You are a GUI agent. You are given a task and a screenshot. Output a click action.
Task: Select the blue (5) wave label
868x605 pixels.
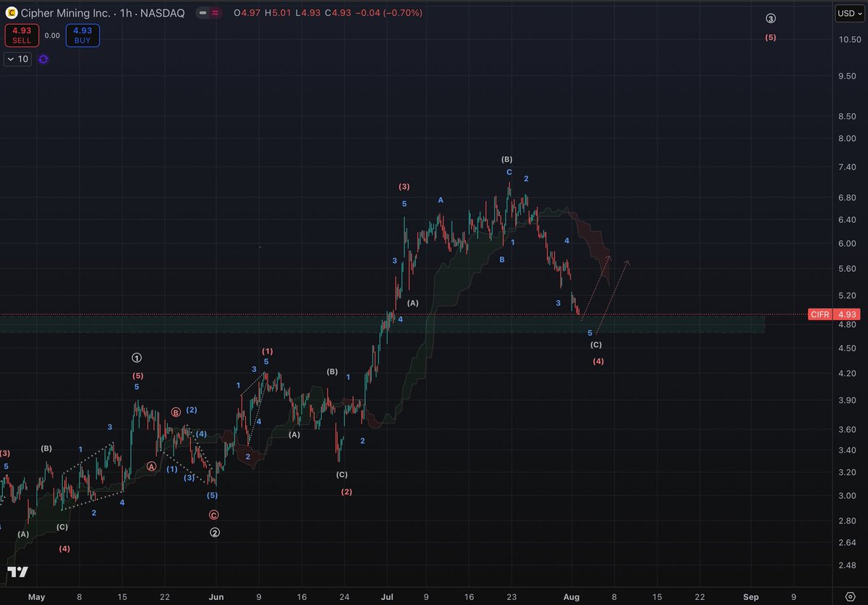point(212,496)
